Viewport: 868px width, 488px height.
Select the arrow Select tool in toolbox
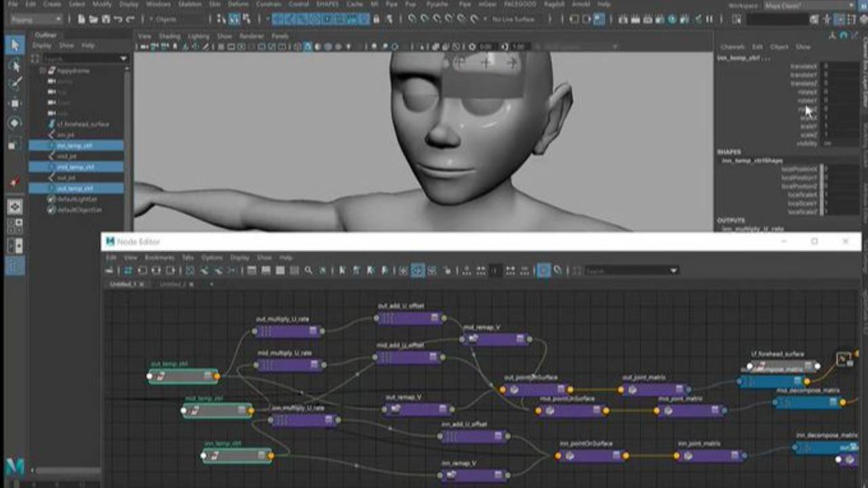click(x=15, y=45)
